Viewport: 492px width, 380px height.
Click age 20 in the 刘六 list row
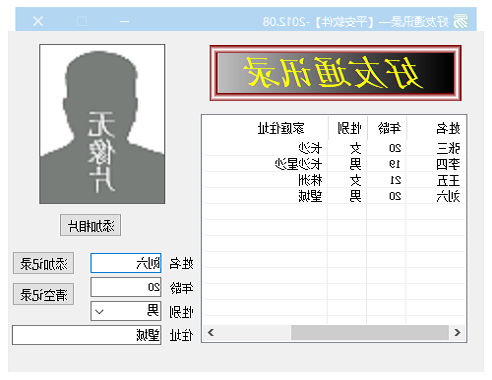(x=395, y=196)
